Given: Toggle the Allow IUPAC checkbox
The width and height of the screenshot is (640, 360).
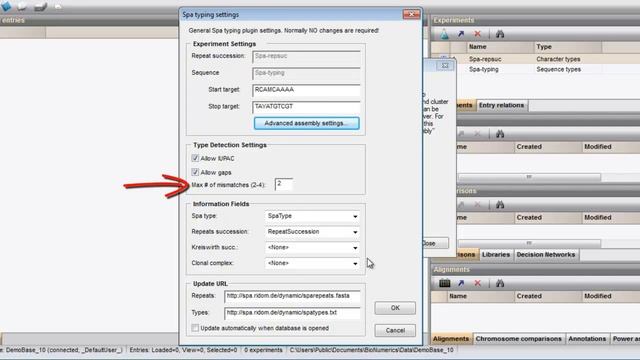Looking at the screenshot, I should click(195, 158).
